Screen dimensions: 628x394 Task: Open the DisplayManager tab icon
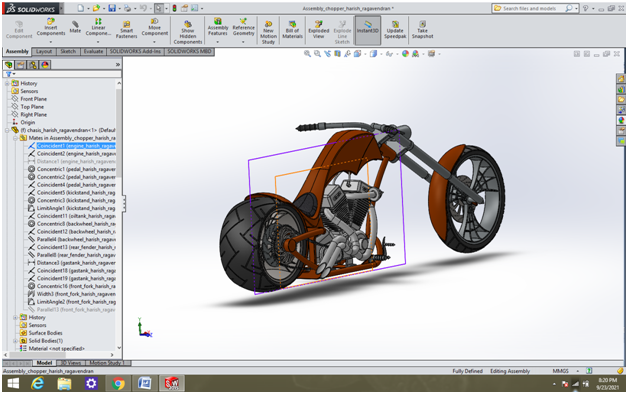point(45,65)
